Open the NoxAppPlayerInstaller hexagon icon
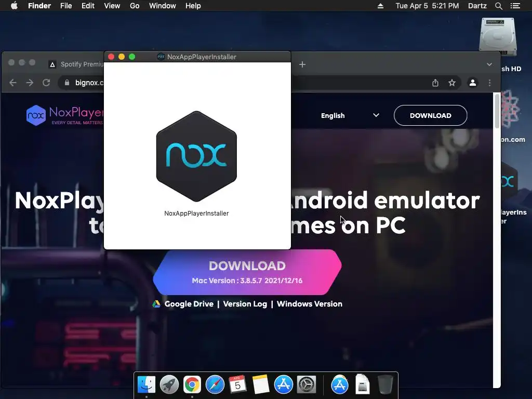The width and height of the screenshot is (532, 399). click(x=196, y=156)
